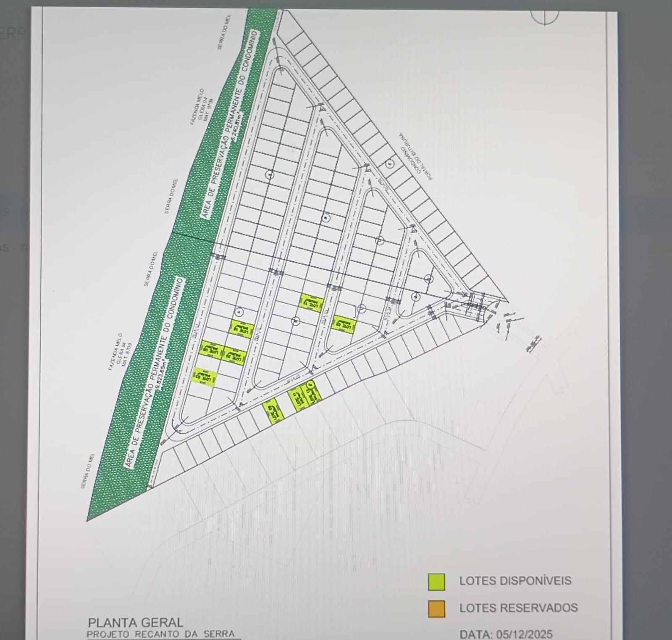
Task: Click the block circle marker in the Bituruna-side lot row
Action: 390,164
